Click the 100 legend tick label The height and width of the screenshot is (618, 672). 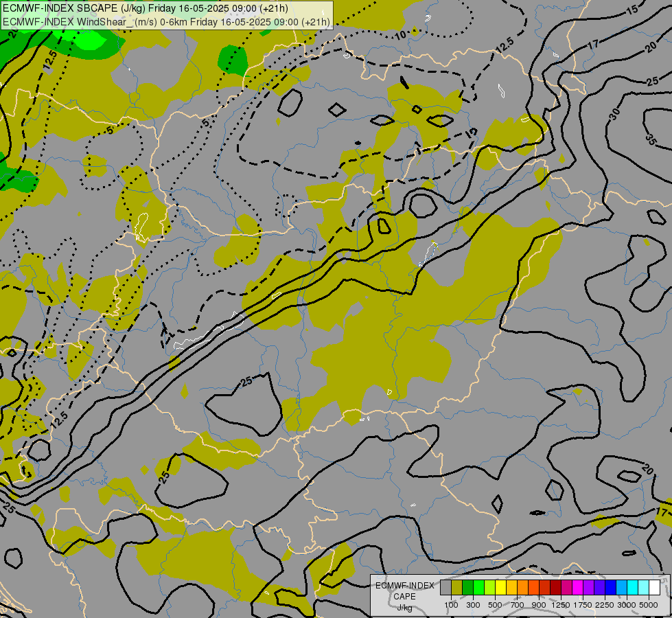pos(451,605)
